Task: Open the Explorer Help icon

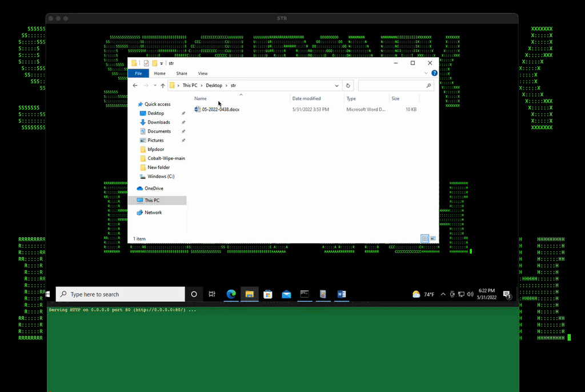Action: [434, 74]
